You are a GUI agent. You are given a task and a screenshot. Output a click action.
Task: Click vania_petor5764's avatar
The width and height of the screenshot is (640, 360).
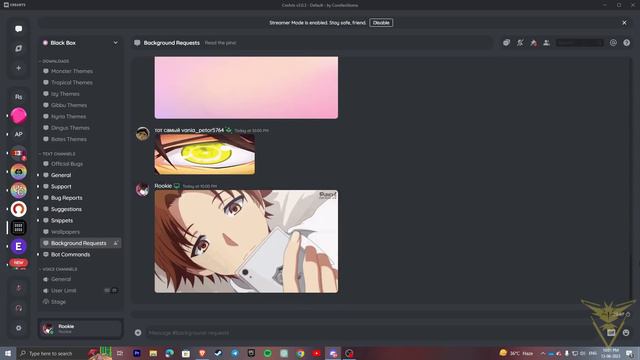[142, 133]
